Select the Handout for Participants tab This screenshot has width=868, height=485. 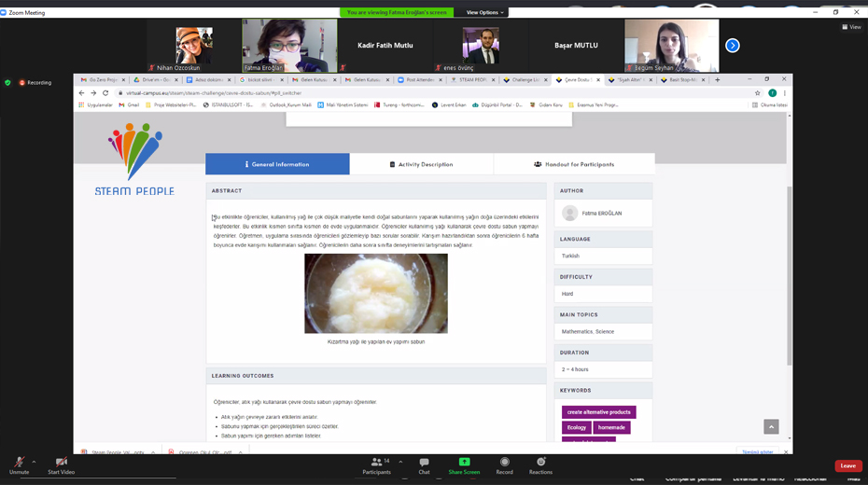point(574,164)
